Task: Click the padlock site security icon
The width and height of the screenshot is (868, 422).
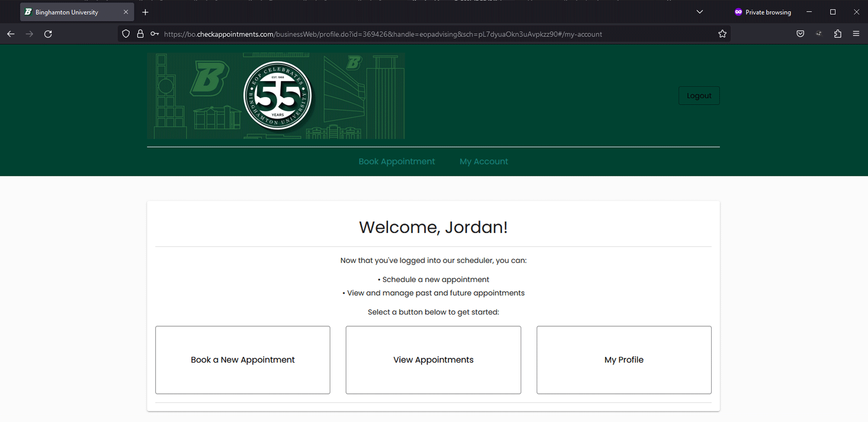Action: click(x=140, y=34)
